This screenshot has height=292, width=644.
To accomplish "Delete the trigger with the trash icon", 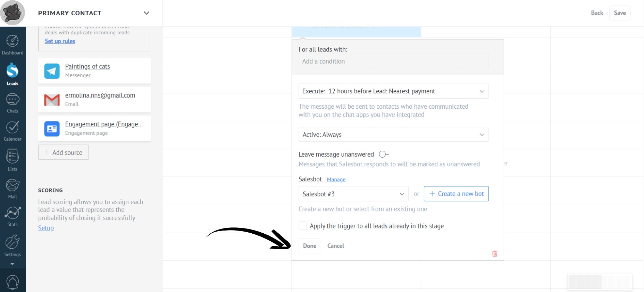I will click(x=495, y=254).
